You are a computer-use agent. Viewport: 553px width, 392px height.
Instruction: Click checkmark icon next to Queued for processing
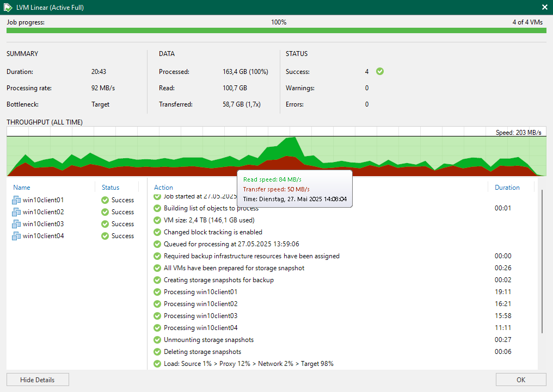[x=157, y=244]
